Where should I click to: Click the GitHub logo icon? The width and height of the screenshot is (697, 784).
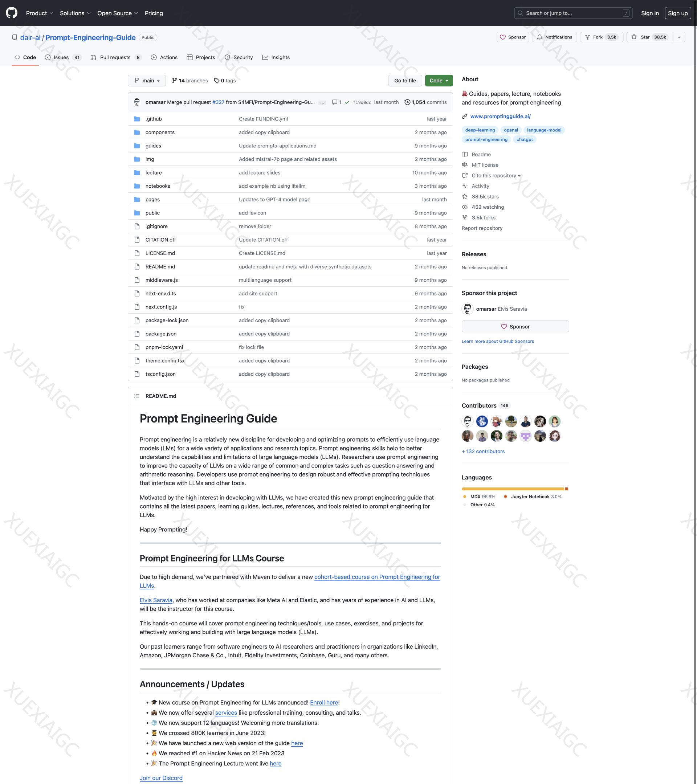point(12,13)
